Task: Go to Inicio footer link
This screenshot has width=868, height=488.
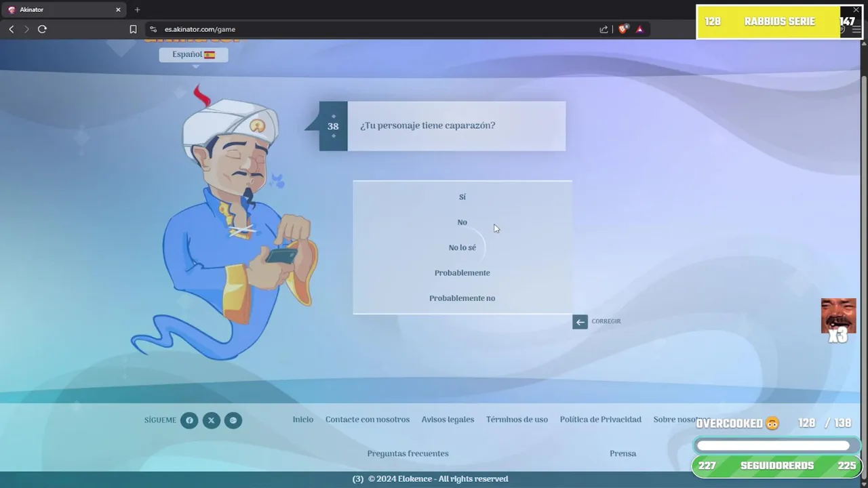Action: point(303,420)
